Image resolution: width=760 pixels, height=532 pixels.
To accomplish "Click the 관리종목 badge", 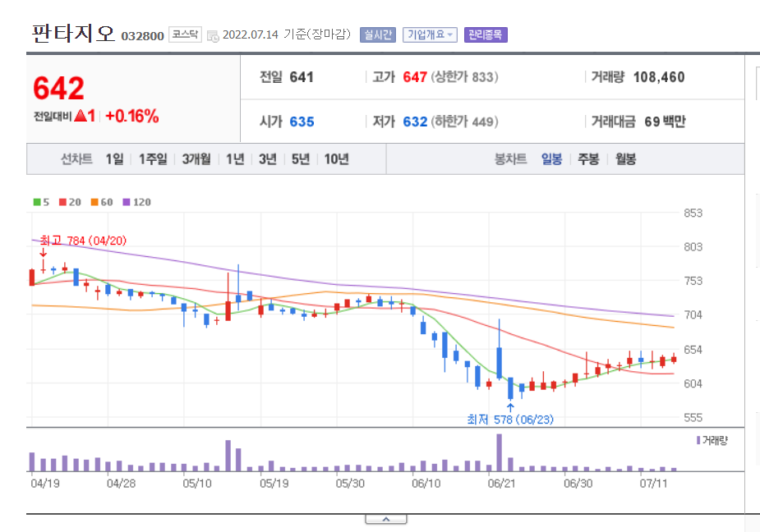I will [486, 34].
